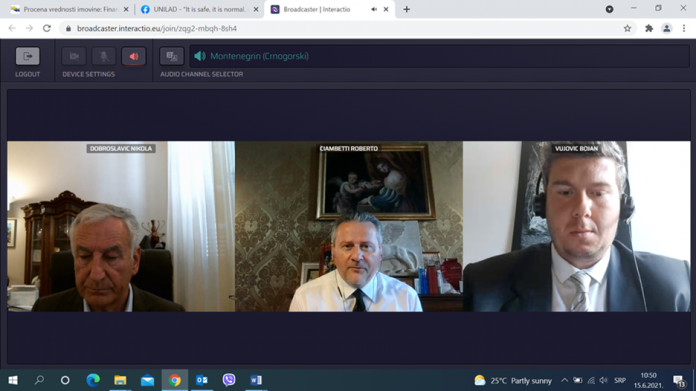Select Dobroslavic Nikola's video tile
This screenshot has height=391, width=696.
coord(121,226)
